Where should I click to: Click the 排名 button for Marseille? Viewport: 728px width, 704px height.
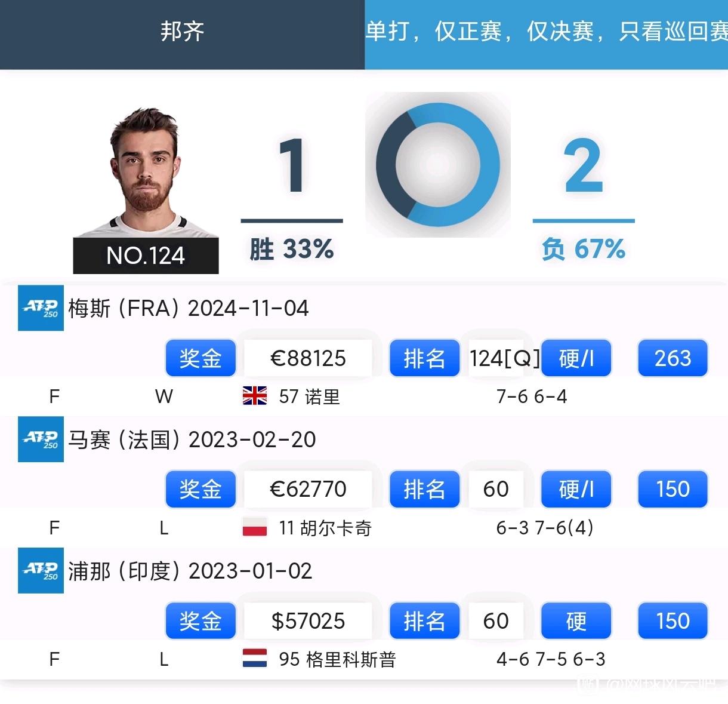coord(424,489)
